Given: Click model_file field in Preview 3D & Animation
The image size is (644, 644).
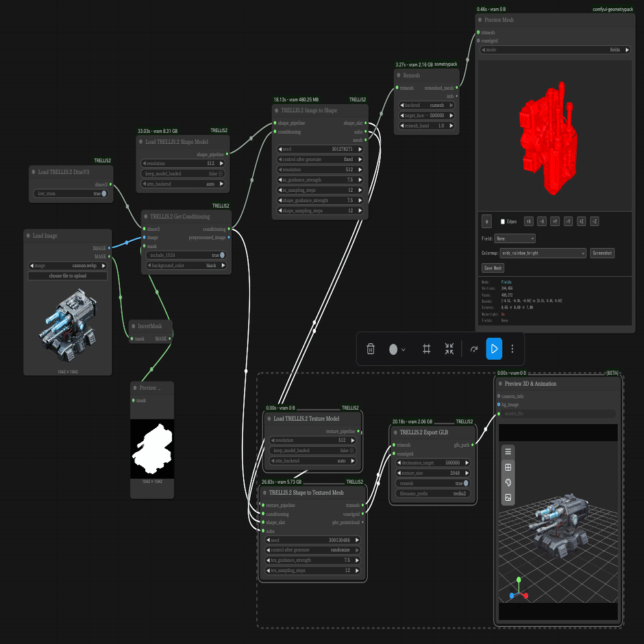Looking at the screenshot, I should 558,414.
